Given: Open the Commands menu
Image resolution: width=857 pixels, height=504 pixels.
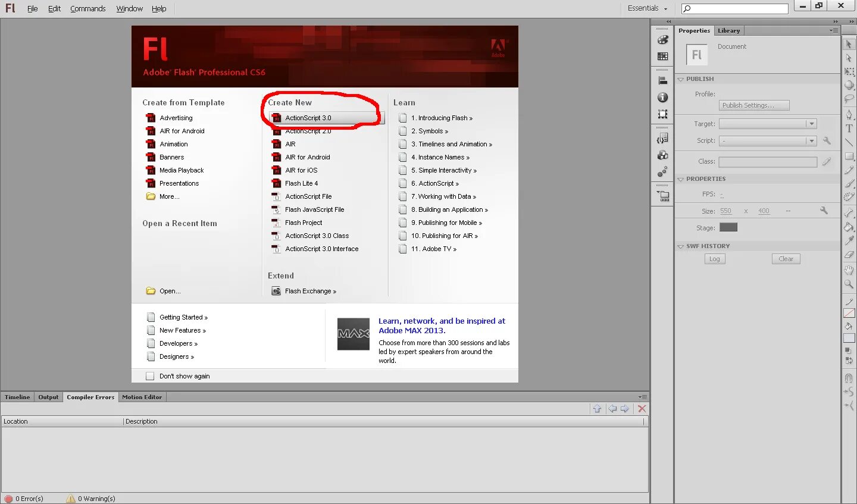Looking at the screenshot, I should coord(88,8).
